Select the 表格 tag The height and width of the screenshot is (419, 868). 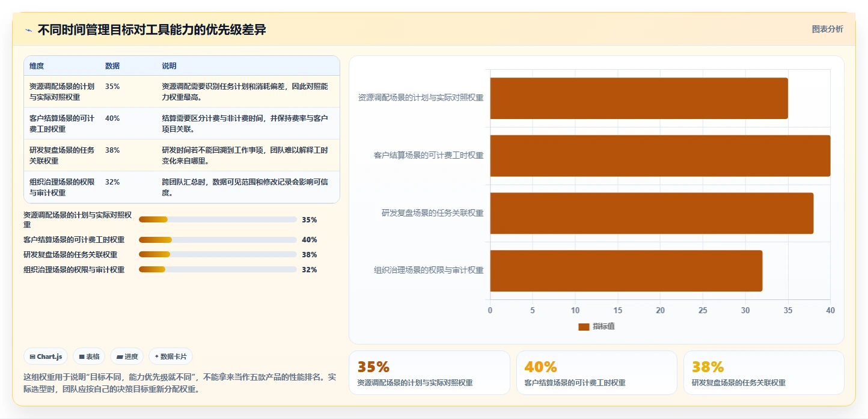89,356
